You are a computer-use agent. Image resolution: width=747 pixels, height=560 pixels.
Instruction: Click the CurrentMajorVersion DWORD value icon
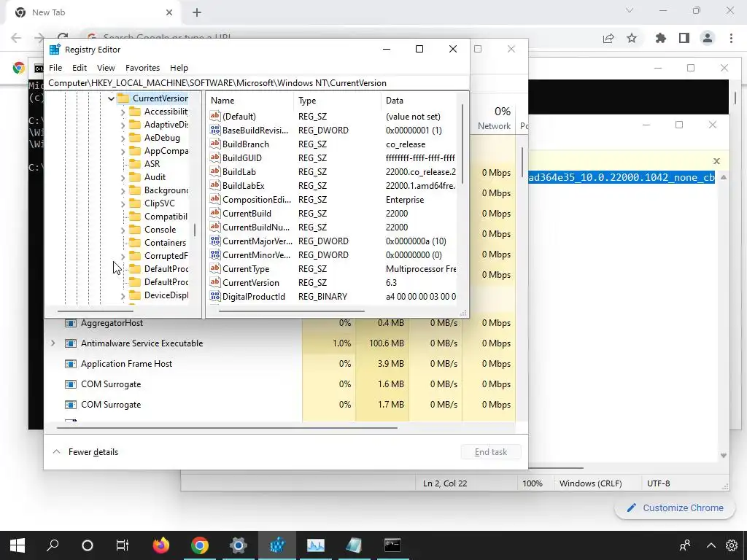pyautogui.click(x=215, y=241)
